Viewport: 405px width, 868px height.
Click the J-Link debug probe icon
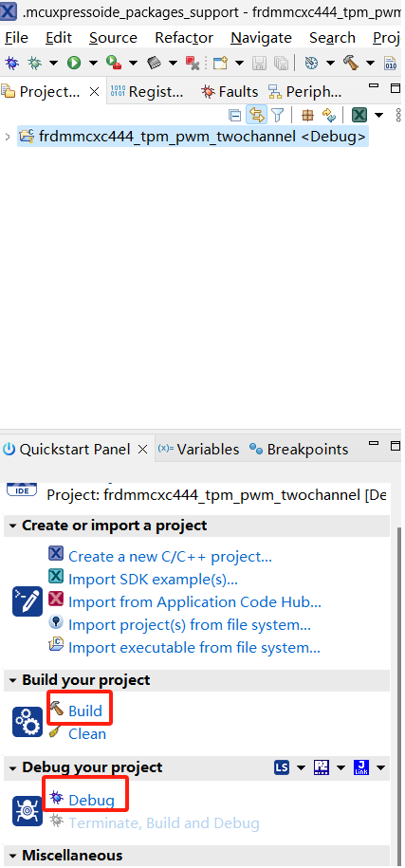(x=361, y=767)
